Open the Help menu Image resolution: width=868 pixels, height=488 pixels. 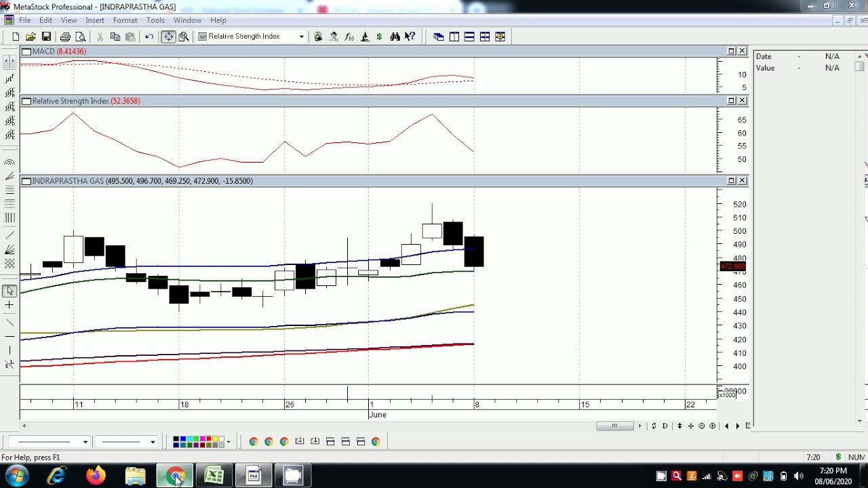pos(218,20)
